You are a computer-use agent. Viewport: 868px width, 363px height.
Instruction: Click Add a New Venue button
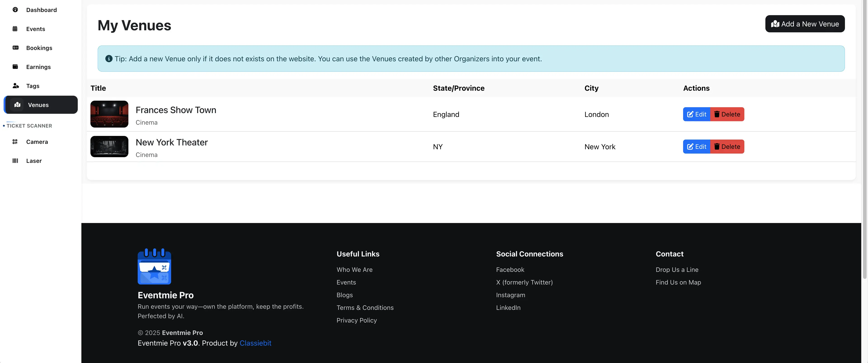805,24
